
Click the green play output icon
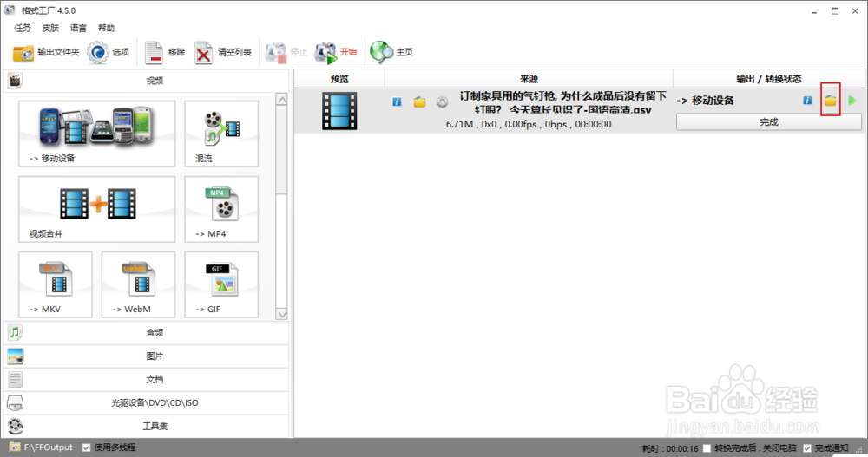click(x=852, y=100)
